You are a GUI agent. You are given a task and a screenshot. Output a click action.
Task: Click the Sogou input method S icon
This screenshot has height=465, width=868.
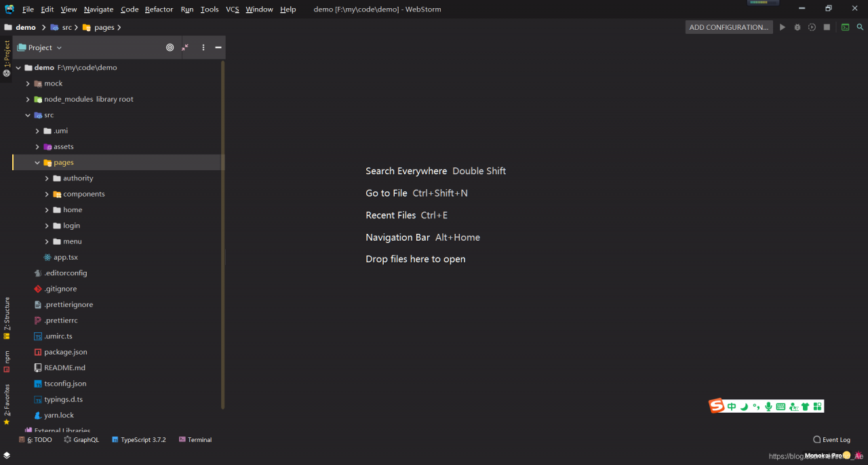[x=717, y=406]
